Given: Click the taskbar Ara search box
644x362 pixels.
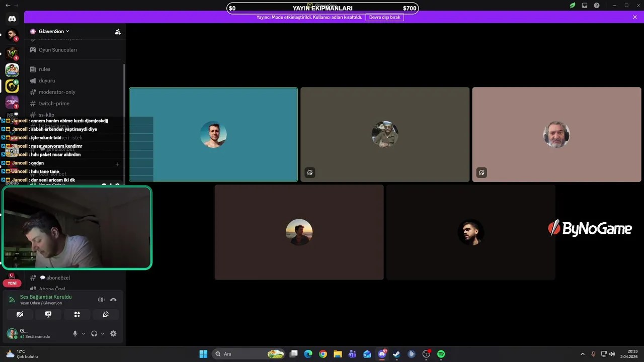Looking at the screenshot, I should 249,354.
